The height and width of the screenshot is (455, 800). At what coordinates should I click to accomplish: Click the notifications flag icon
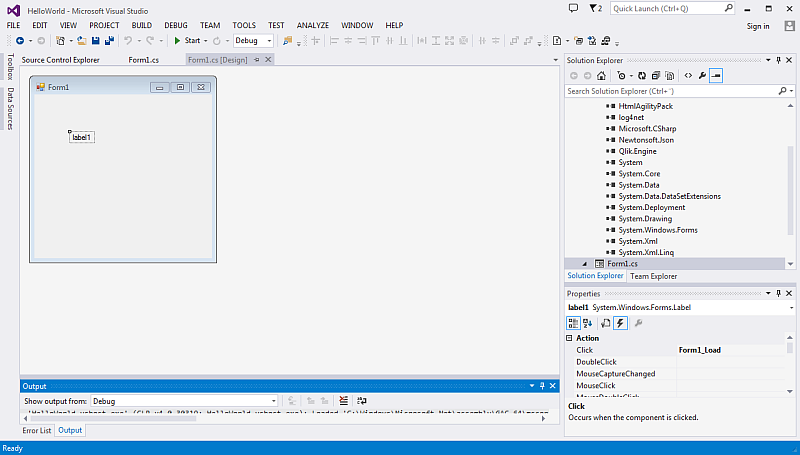coord(594,8)
